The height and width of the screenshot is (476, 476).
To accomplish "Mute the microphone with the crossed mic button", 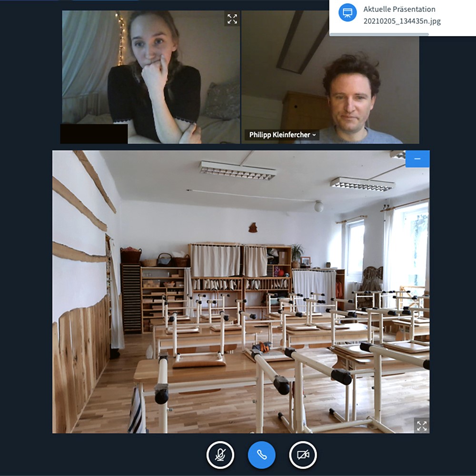I will pos(220,455).
